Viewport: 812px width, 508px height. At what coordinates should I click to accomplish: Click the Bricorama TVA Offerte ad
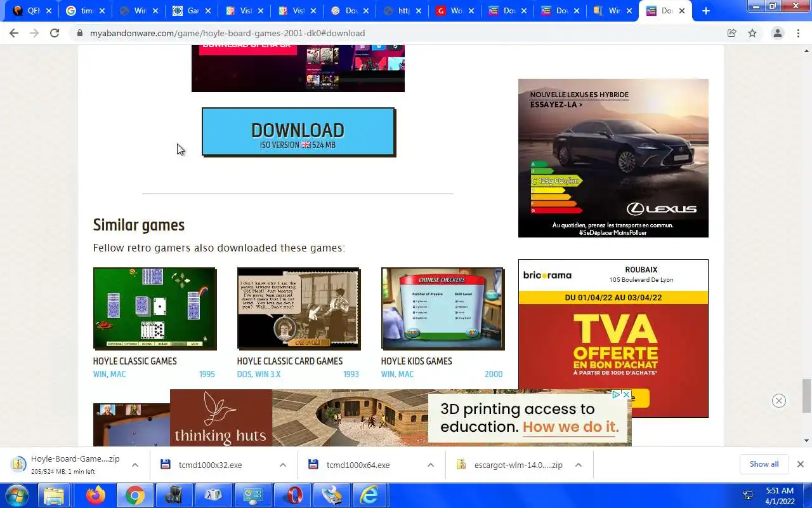(x=613, y=338)
